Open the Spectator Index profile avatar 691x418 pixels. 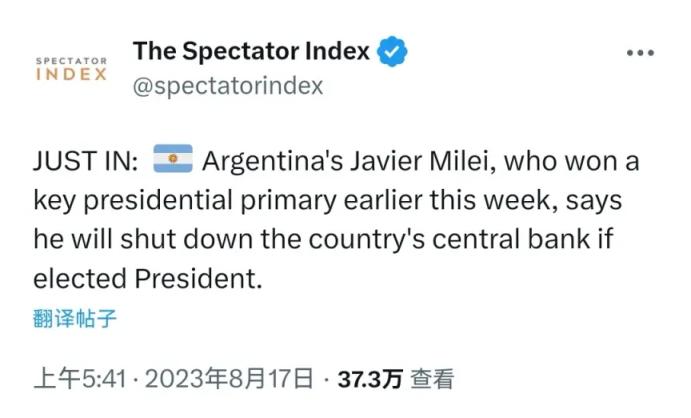point(71,68)
